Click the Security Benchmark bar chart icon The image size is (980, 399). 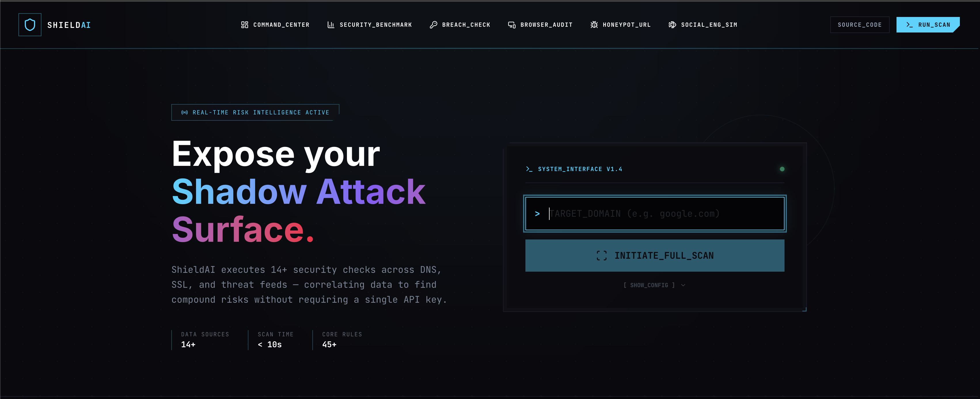coord(331,25)
